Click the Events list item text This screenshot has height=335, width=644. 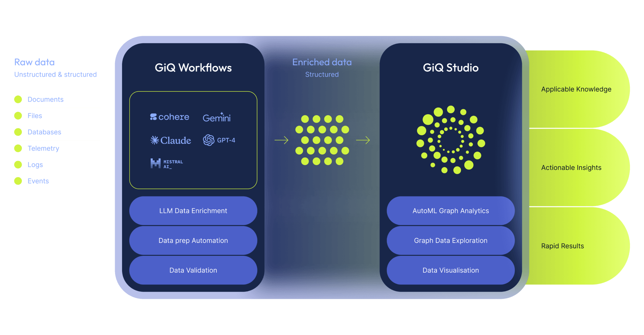(x=38, y=181)
